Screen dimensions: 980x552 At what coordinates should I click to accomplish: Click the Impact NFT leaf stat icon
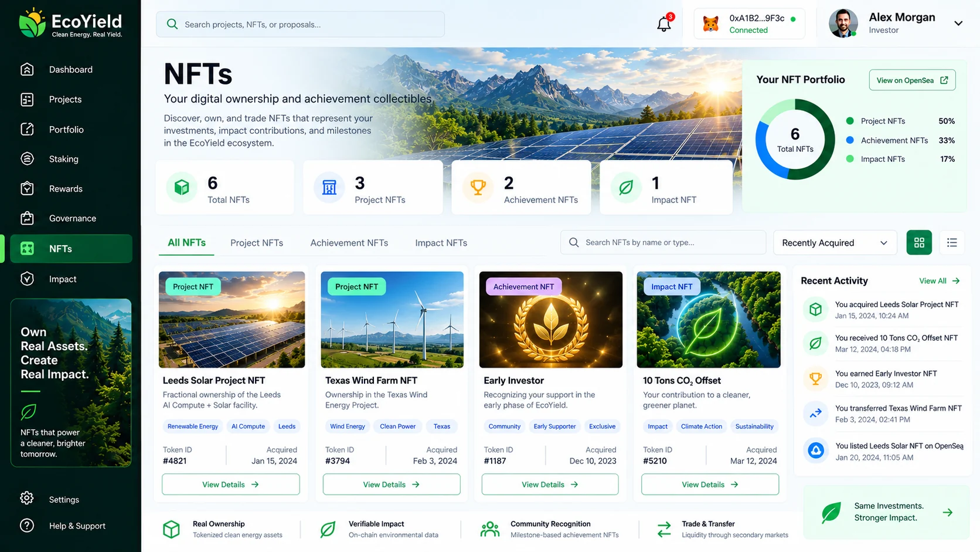tap(626, 187)
